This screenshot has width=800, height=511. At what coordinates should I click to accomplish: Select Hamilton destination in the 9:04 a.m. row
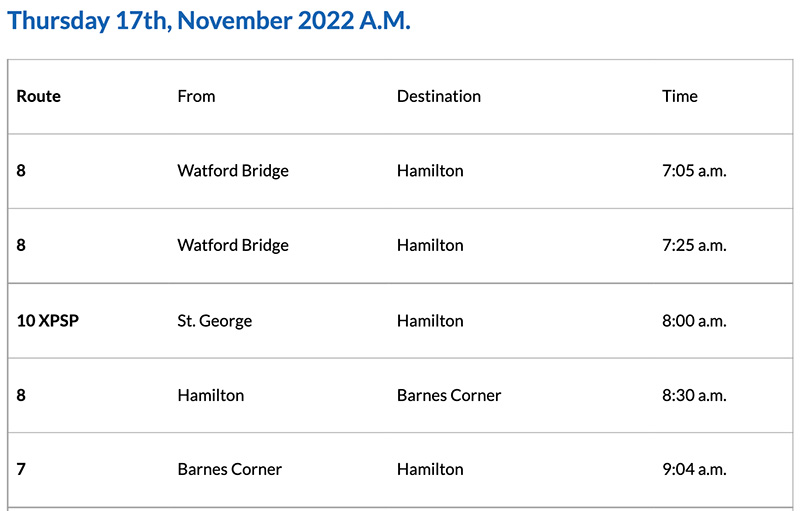(430, 469)
